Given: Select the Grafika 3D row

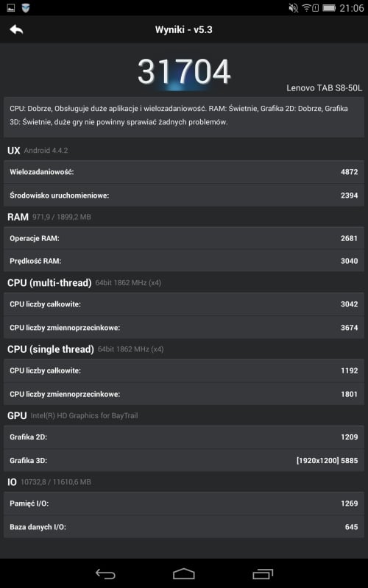Looking at the screenshot, I should point(184,460).
